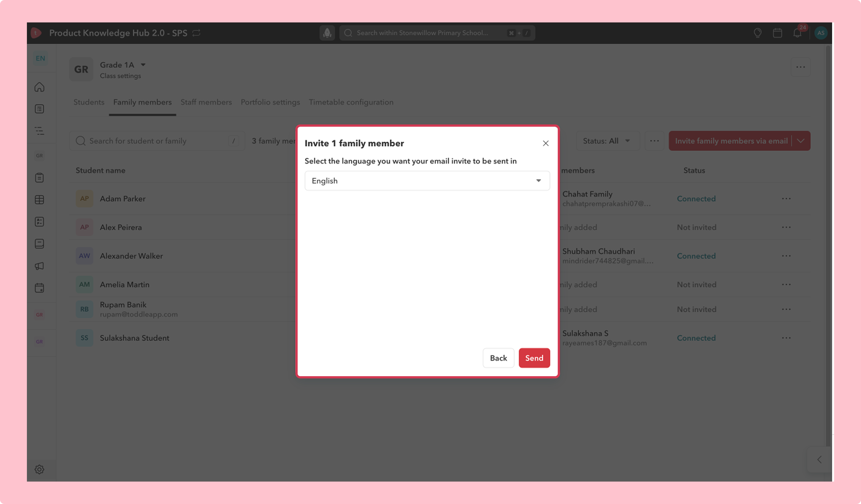Click the RB avatar for Rupam Banik

point(84,309)
